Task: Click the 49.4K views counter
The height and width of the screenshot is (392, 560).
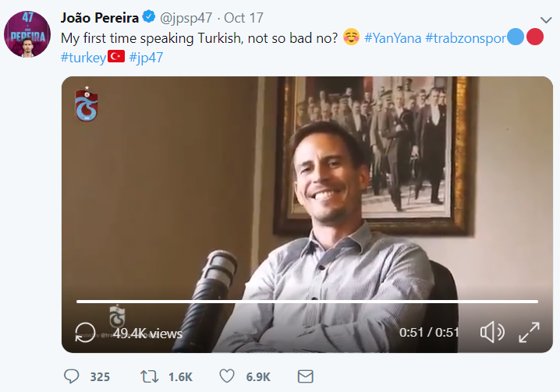Action: [x=147, y=334]
